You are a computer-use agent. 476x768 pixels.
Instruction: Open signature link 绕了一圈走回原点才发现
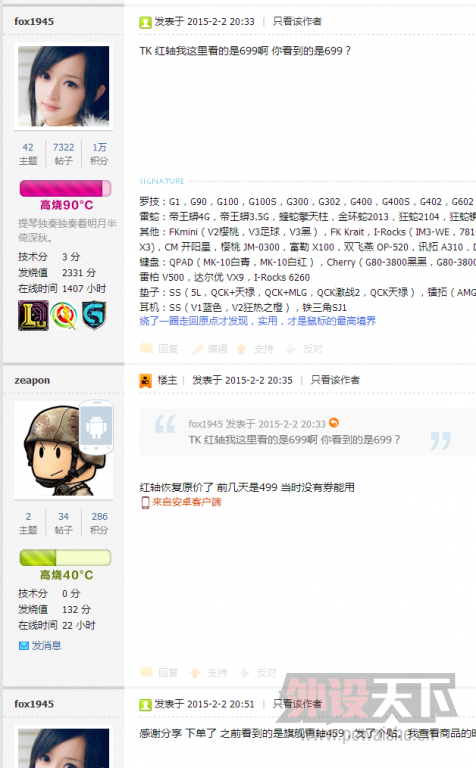coord(258,321)
